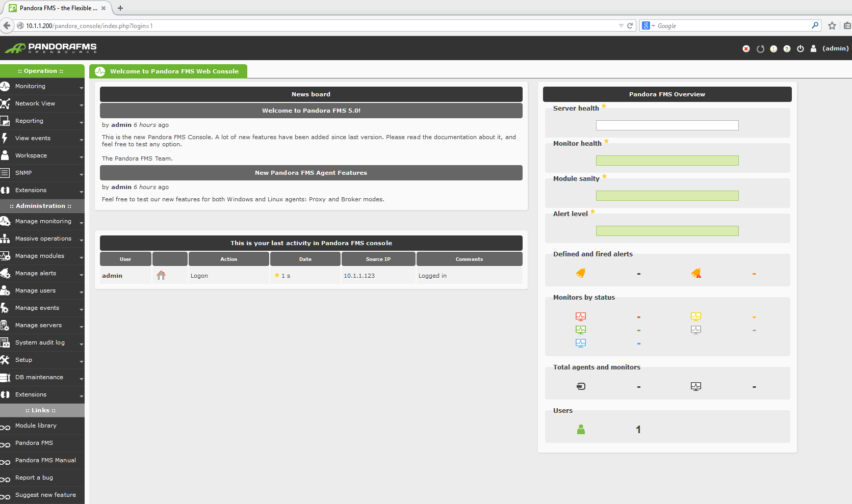The height and width of the screenshot is (504, 852).
Task: Click the Server health progress bar
Action: point(667,125)
